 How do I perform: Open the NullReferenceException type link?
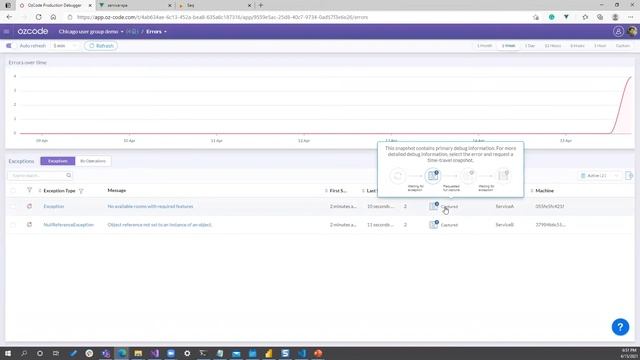(69, 225)
